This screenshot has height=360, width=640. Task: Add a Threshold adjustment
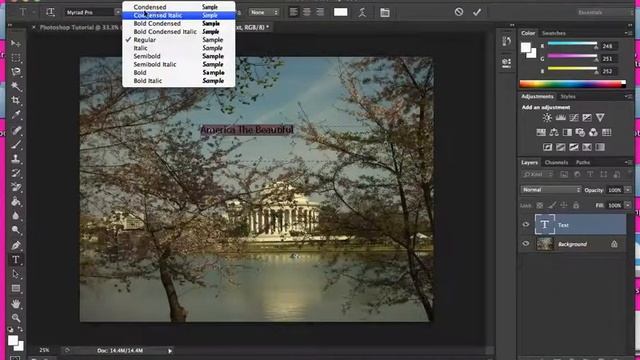tap(573, 147)
